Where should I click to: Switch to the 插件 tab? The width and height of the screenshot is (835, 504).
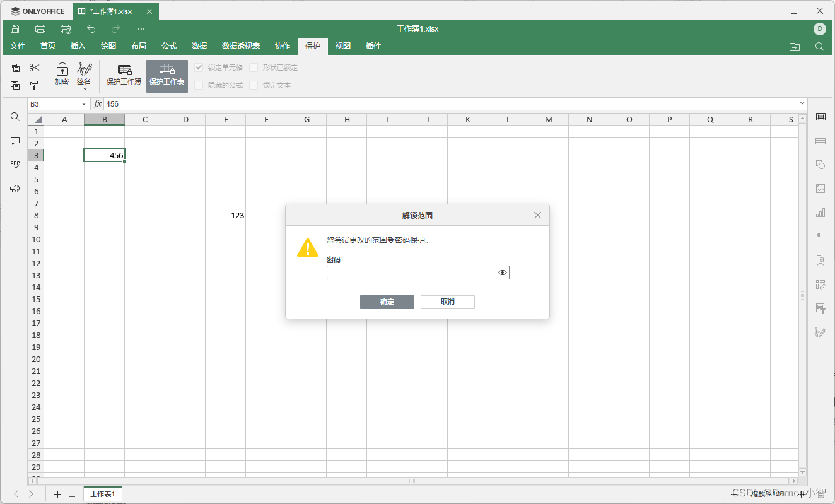(x=373, y=46)
